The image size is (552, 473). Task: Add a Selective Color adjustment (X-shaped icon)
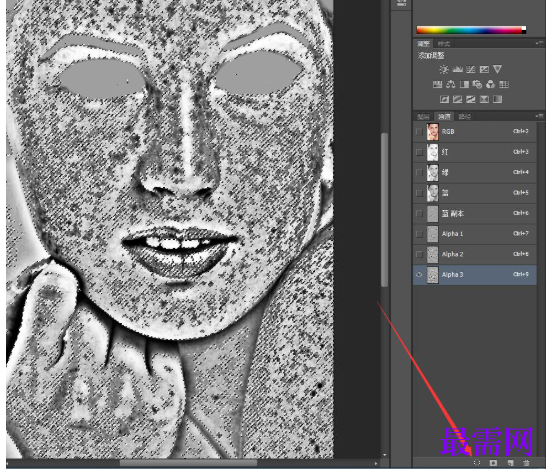484,100
